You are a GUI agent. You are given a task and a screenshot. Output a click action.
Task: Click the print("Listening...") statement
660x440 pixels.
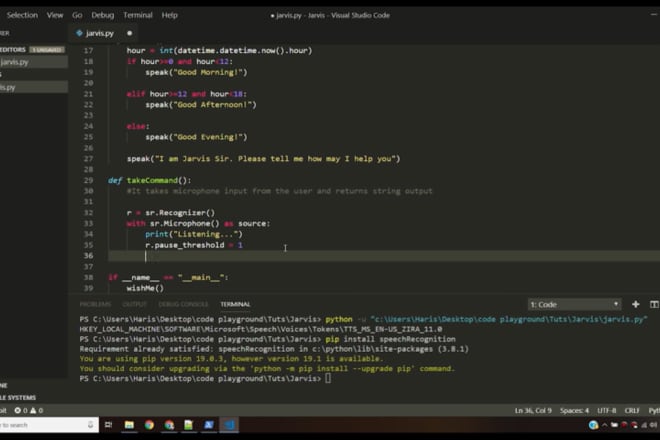tap(194, 234)
